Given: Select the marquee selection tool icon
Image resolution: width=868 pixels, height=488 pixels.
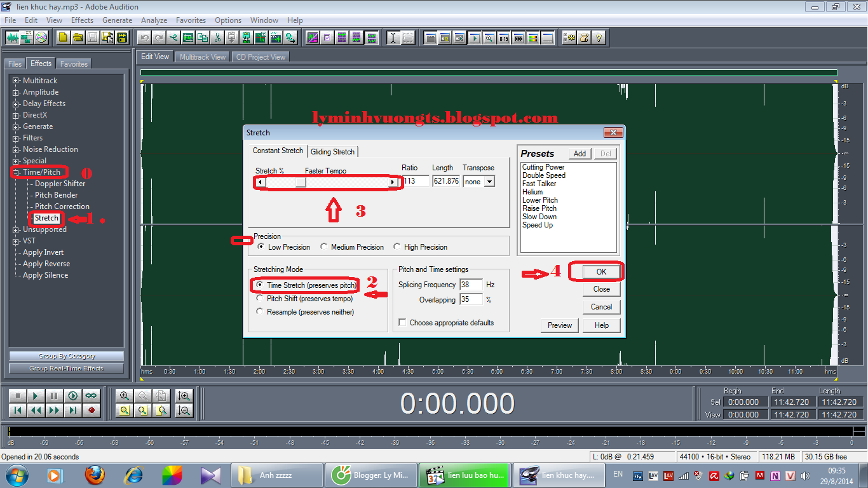Looking at the screenshot, I should (x=408, y=37).
